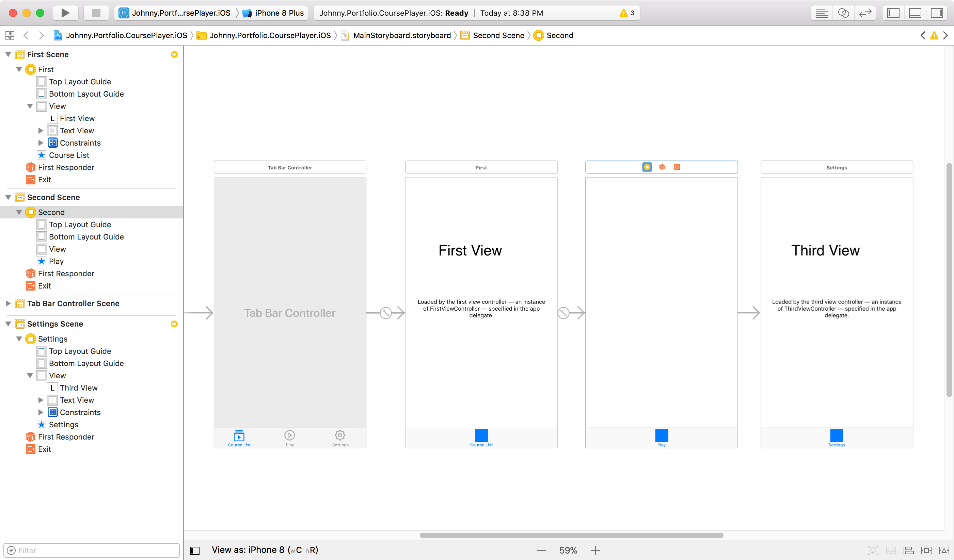Toggle the document outline visibility

coord(195,550)
